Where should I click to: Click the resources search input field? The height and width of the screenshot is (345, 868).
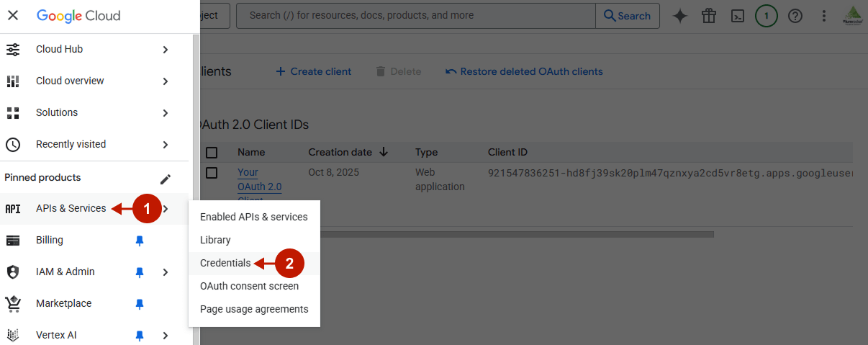point(416,15)
